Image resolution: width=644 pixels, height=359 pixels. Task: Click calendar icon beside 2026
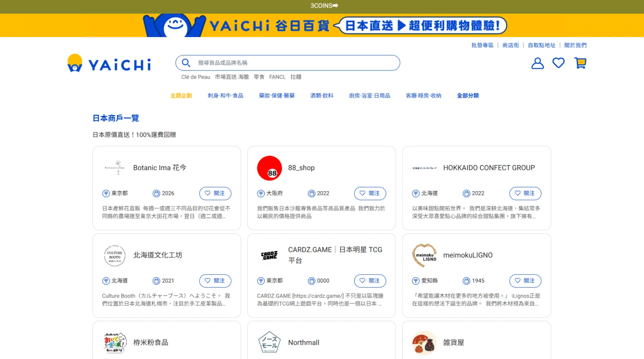[x=157, y=194]
